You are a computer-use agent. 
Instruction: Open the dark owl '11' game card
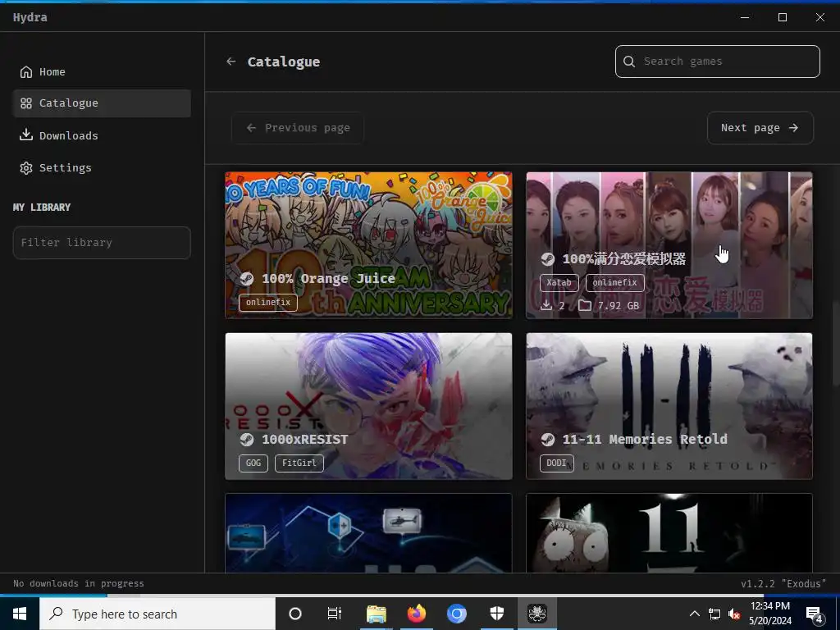tap(669, 532)
